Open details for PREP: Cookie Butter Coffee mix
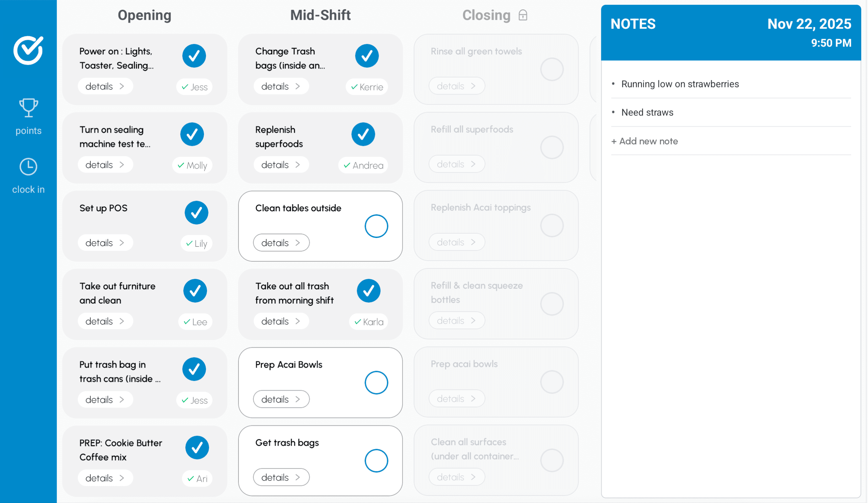The height and width of the screenshot is (503, 868). [x=105, y=478]
